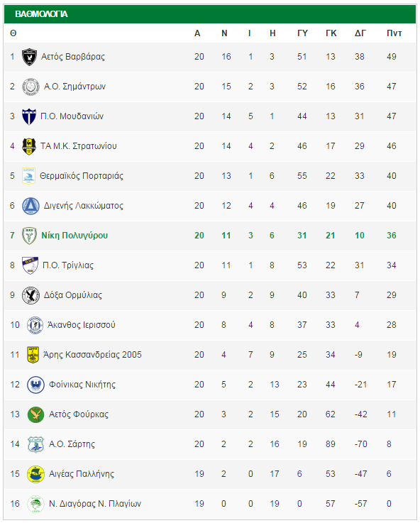Open the Α.Ο. Σάρτης team name

72,444
